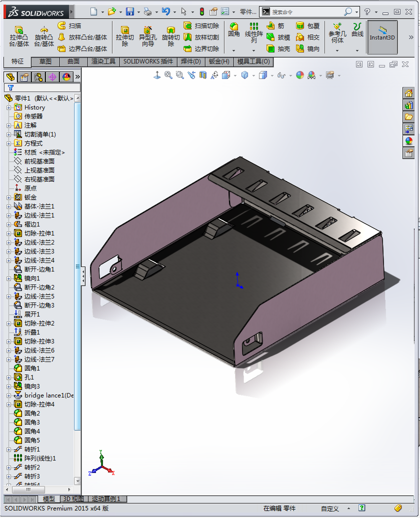Open the SOLIDWORKS Resources home task pane icon
Image resolution: width=420 pixels, height=518 pixels.
409,93
